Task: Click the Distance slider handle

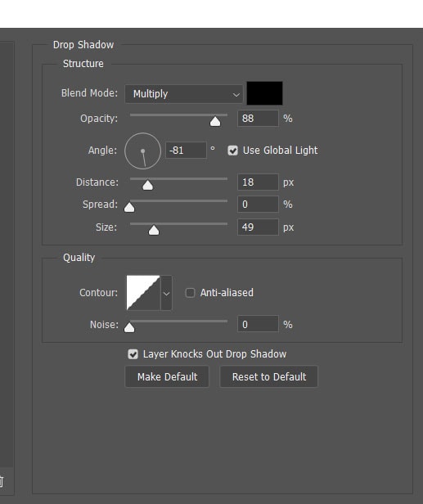Action: [x=147, y=185]
